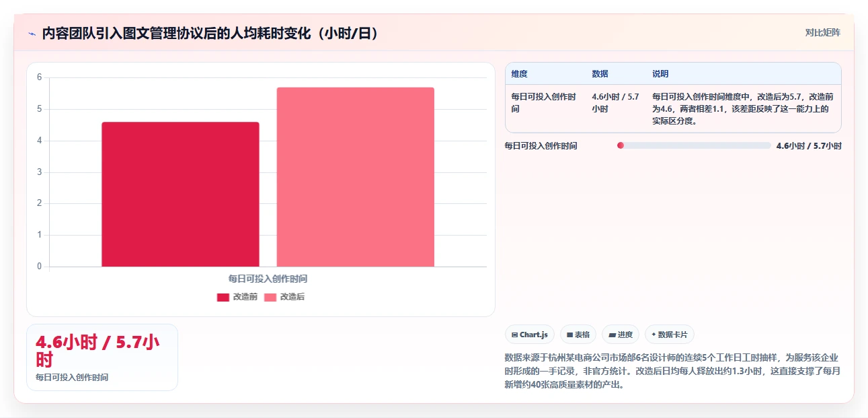Click the 数据卡片 chip sparkle icon

click(x=654, y=335)
